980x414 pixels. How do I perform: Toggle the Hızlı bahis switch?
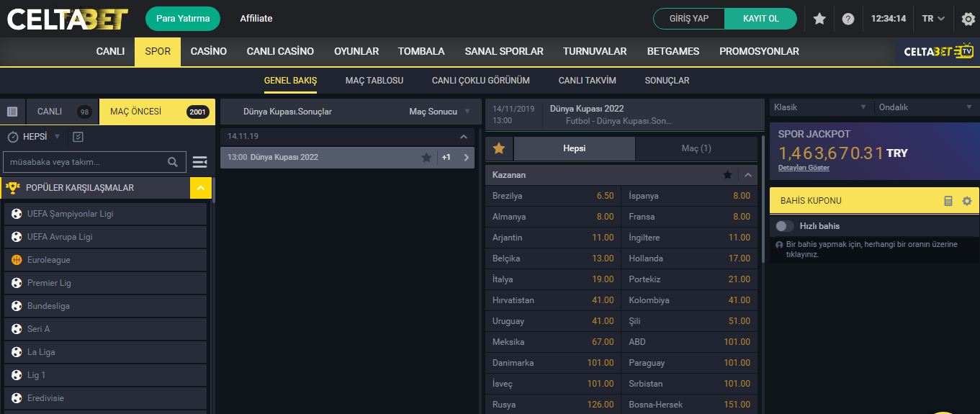coord(785,226)
